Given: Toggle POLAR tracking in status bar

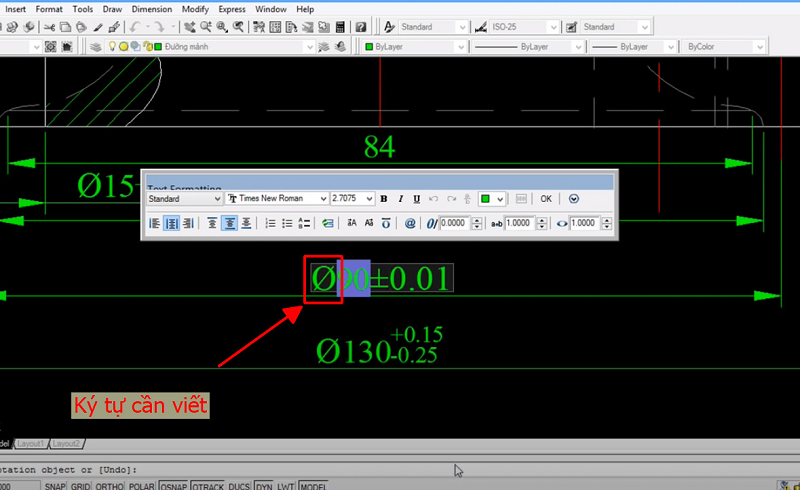Looking at the screenshot, I should click(142, 486).
